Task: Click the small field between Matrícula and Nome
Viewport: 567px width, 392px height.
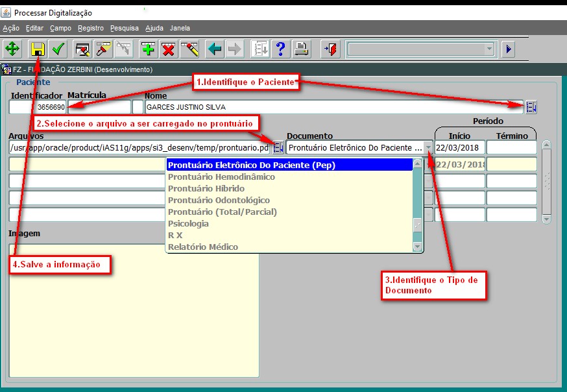Action: [x=138, y=107]
